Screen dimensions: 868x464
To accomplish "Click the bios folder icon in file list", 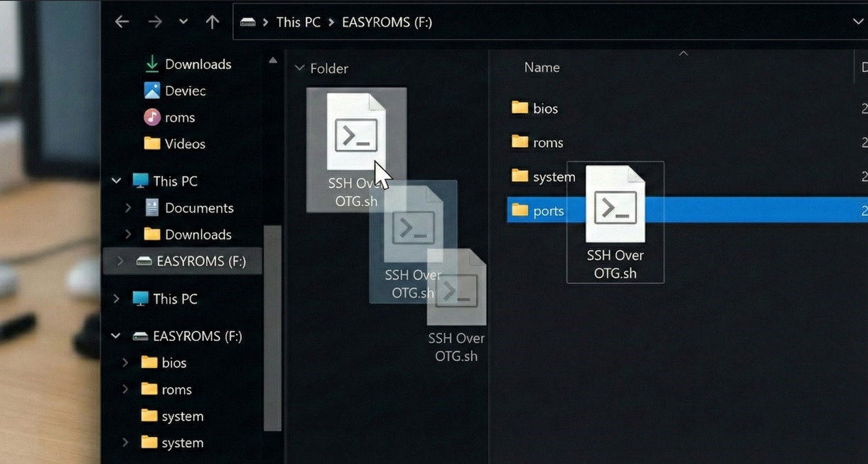I will pos(520,108).
